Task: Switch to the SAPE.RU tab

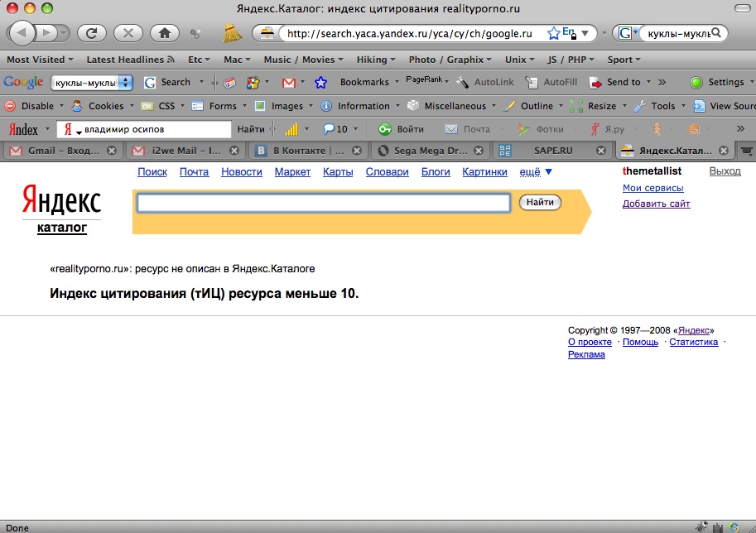Action: (553, 151)
